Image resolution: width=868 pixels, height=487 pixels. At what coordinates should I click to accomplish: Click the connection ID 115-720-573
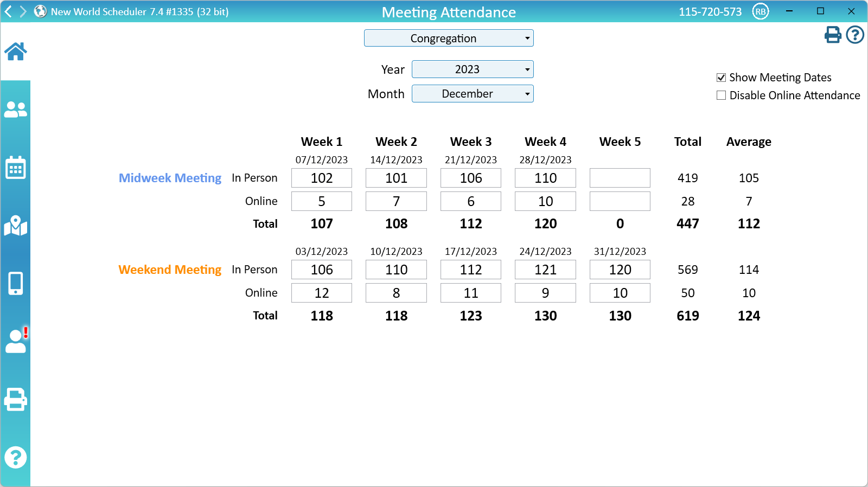coord(710,11)
